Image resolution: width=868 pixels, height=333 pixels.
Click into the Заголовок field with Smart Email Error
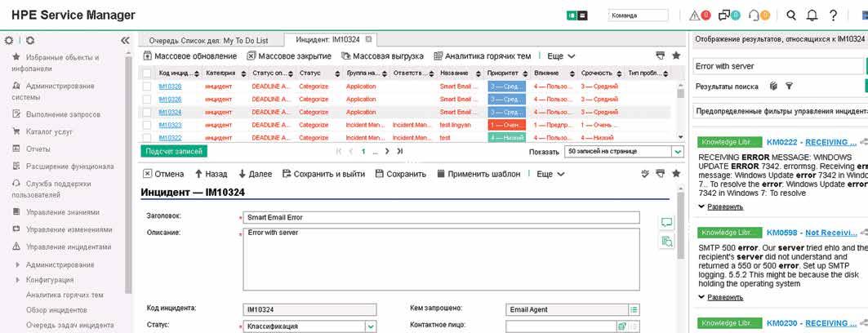click(441, 217)
